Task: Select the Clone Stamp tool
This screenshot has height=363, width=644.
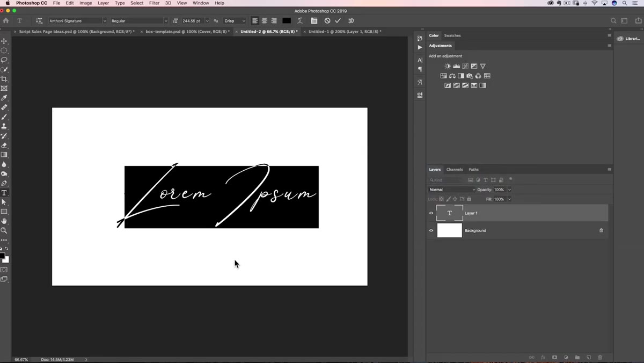Action: tap(4, 126)
